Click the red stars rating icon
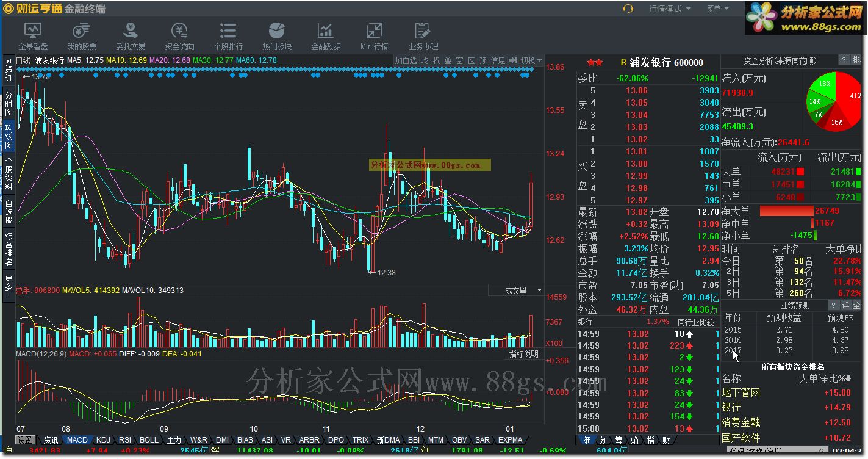 pyautogui.click(x=595, y=62)
